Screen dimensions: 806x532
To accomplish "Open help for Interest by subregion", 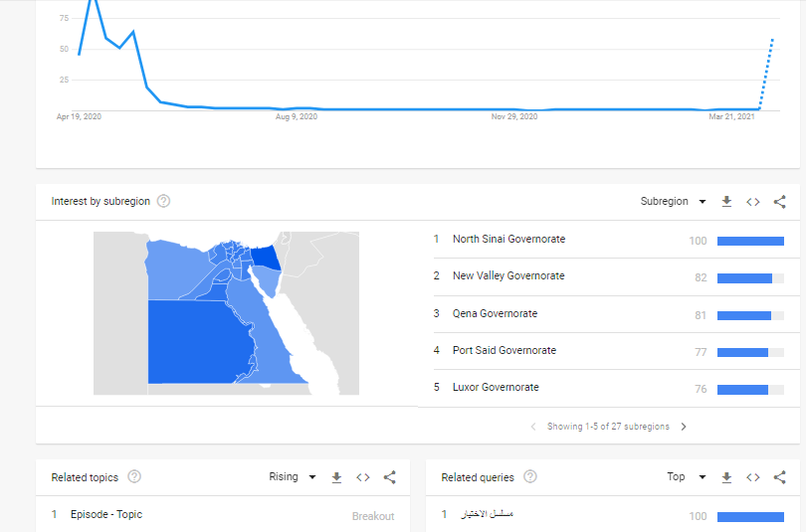I will point(164,201).
